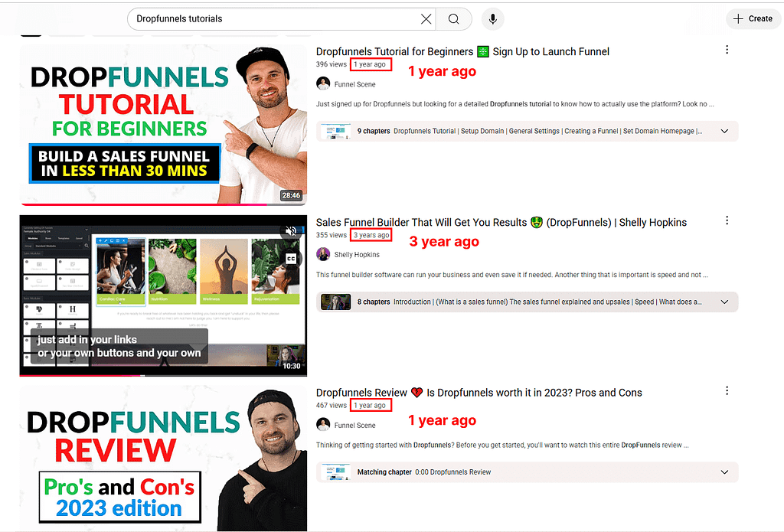
Task: Click the broken heart emoji in the review title
Action: (417, 393)
